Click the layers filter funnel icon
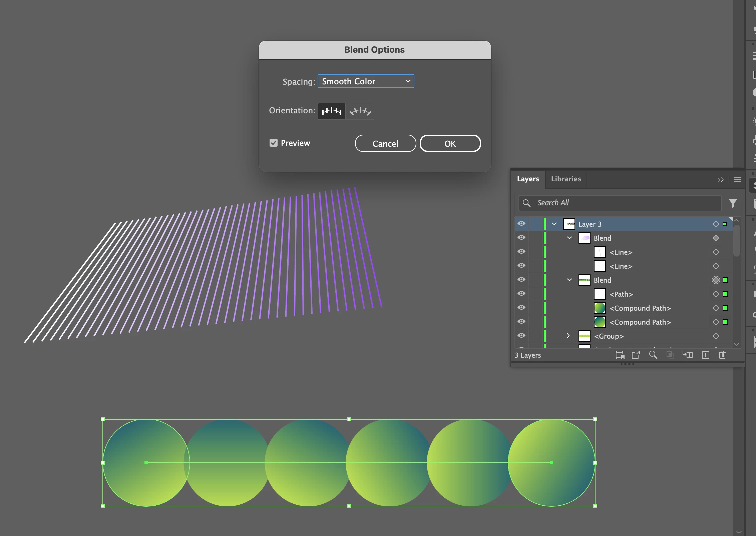The image size is (756, 536). (733, 203)
